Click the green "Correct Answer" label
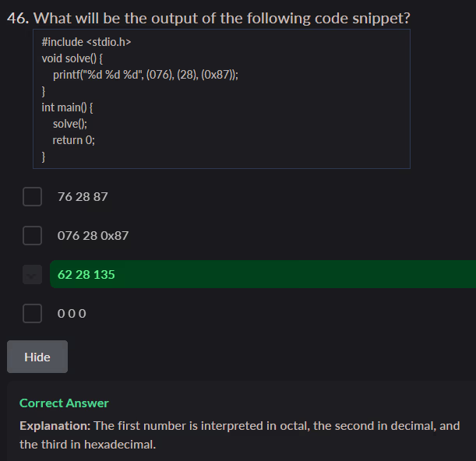Screen dimensions: 476x461 64,403
